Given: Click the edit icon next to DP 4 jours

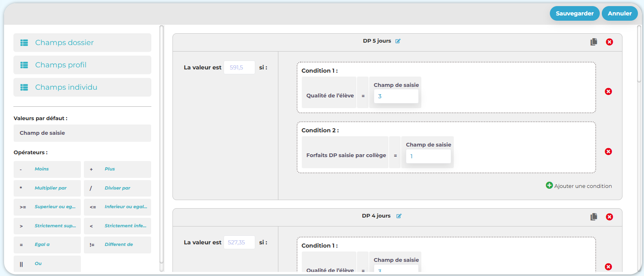Looking at the screenshot, I should (399, 216).
